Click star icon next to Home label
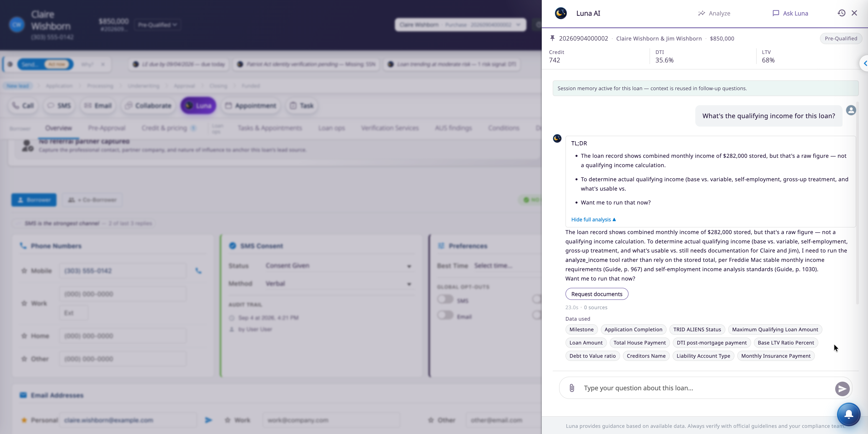 tap(24, 336)
